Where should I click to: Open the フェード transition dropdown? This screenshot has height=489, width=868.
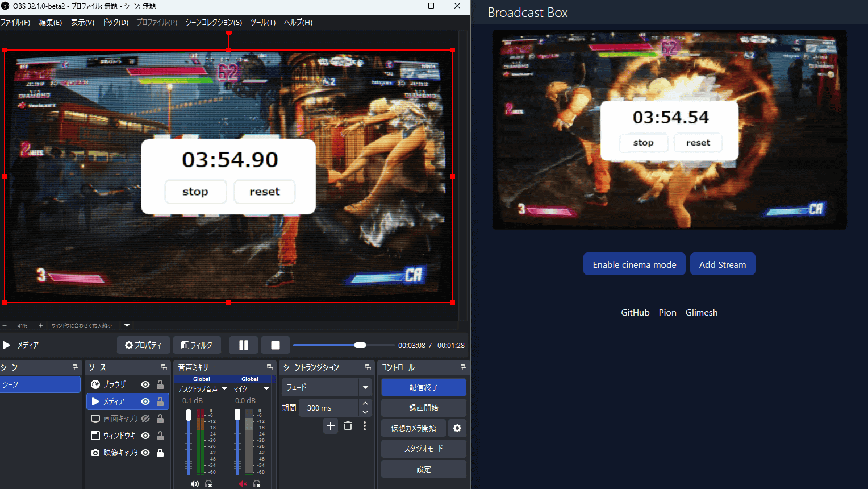coord(365,387)
